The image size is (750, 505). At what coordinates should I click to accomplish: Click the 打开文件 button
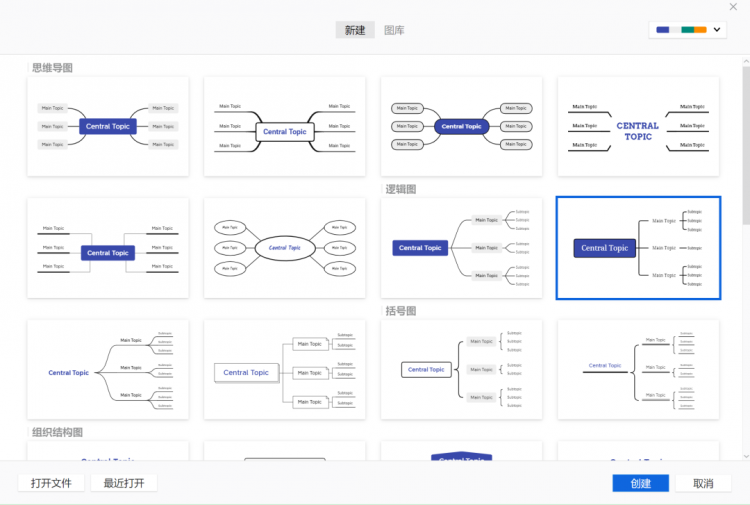(51, 483)
